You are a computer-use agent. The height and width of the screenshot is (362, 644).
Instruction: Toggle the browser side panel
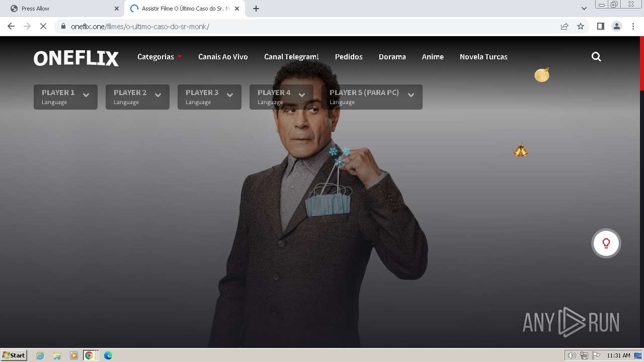(x=600, y=26)
